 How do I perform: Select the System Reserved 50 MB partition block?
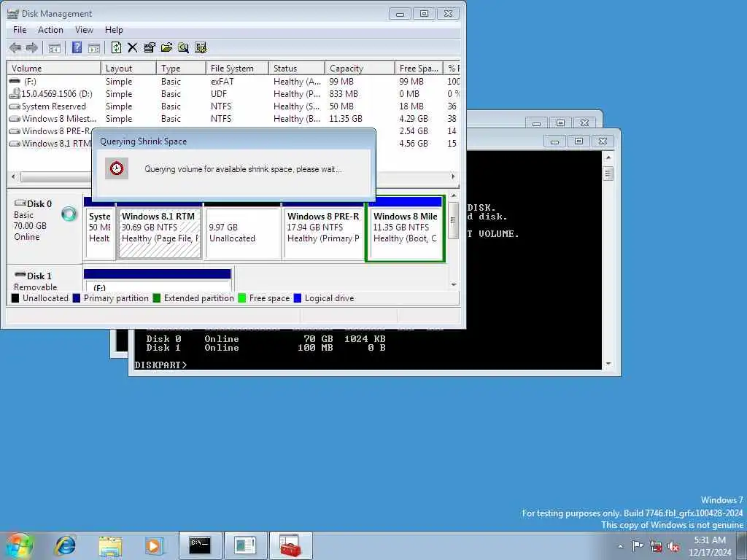(x=99, y=228)
